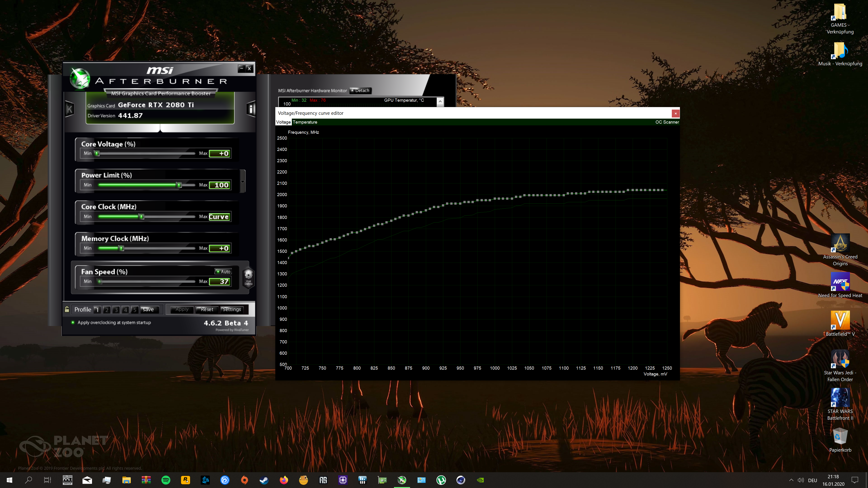Click the NVIDIA icon in the system tray

click(x=480, y=480)
